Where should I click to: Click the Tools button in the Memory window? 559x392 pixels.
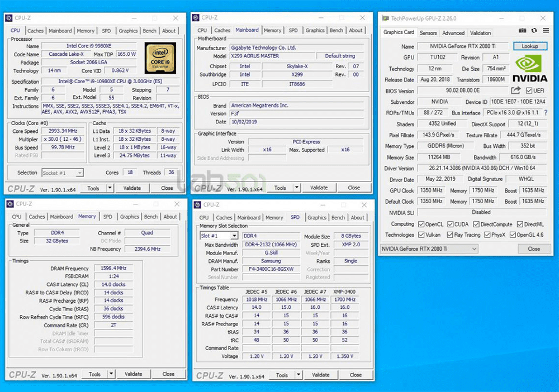click(x=94, y=374)
